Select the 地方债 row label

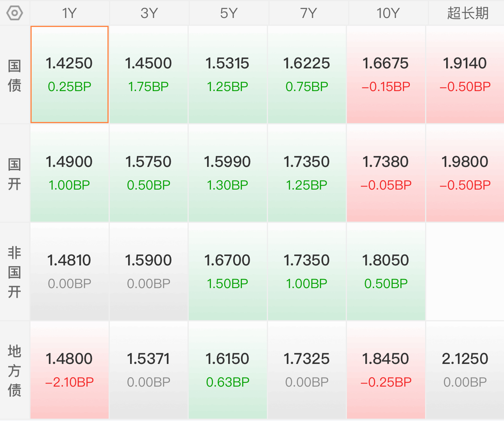(14, 371)
